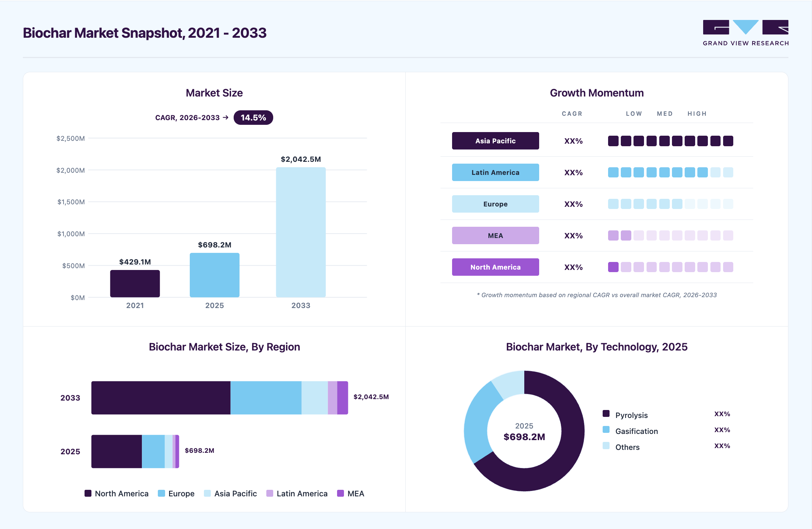812x529 pixels.
Task: Click the LOW column header
Action: (x=634, y=114)
